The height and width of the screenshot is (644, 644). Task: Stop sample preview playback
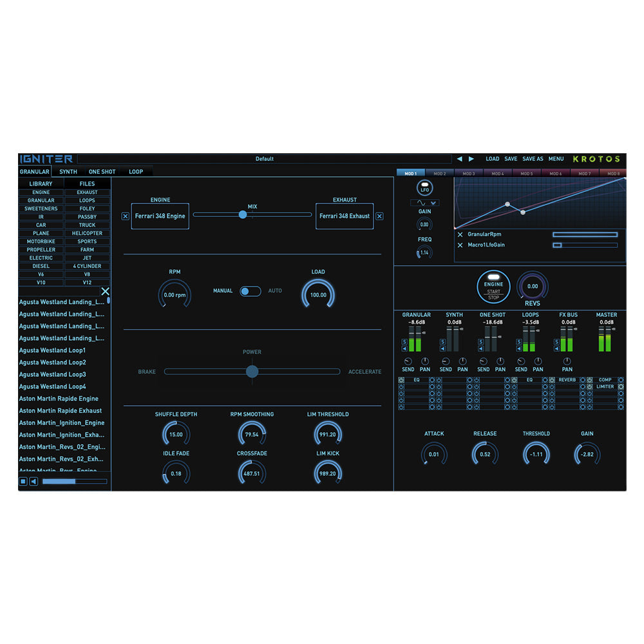[23, 481]
